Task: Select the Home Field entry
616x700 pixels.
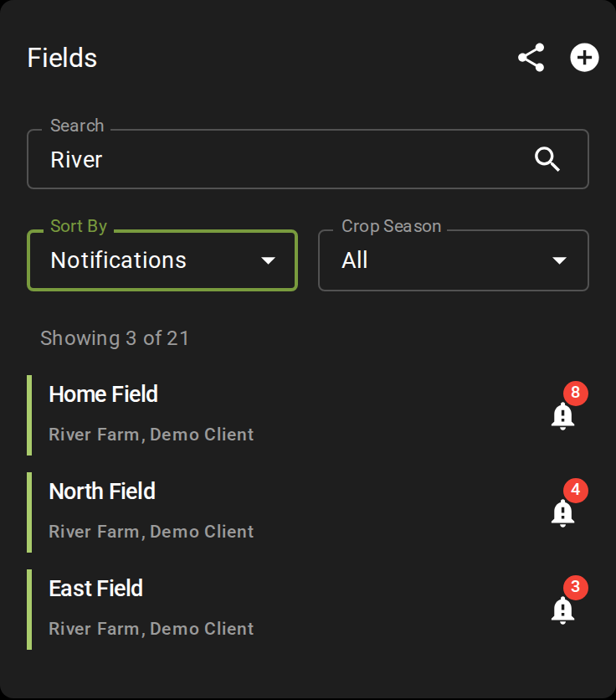Action: point(308,415)
